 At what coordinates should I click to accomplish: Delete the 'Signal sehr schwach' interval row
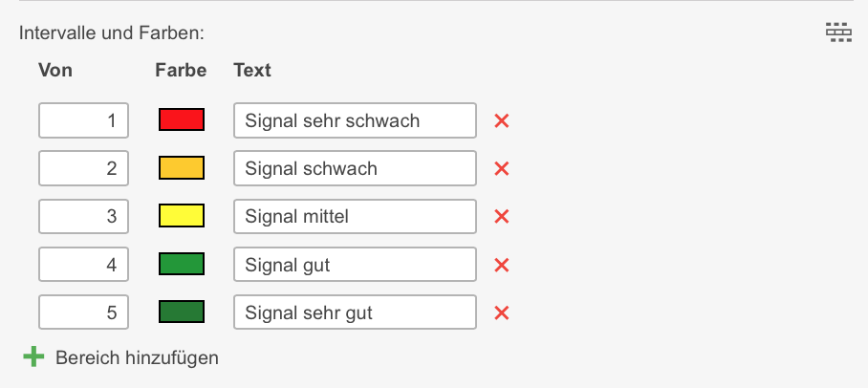[x=501, y=121]
